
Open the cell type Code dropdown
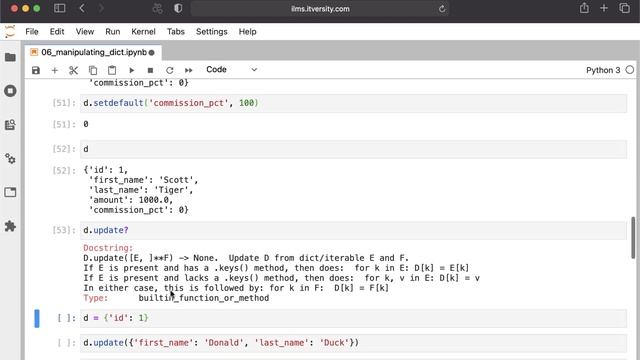(x=231, y=70)
